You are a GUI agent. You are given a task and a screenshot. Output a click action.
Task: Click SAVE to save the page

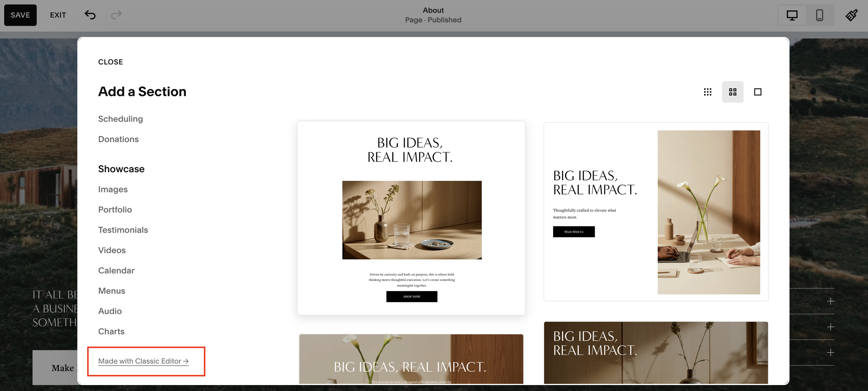(20, 15)
